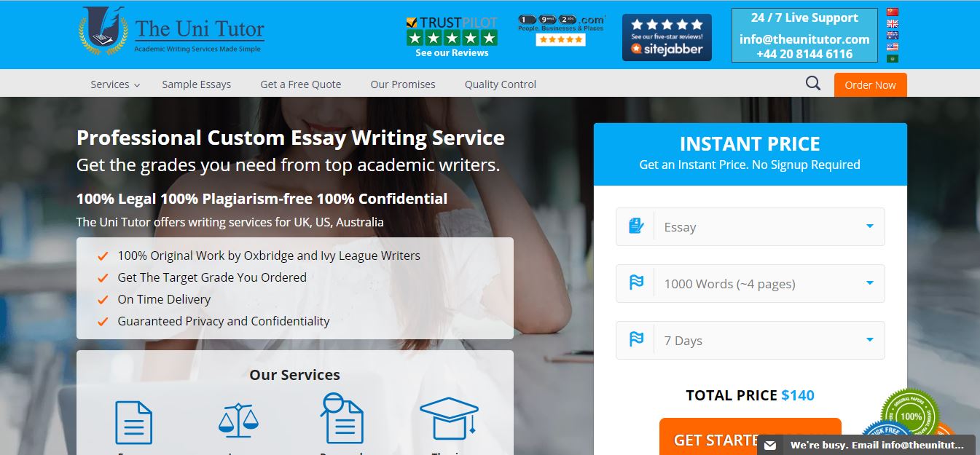Image resolution: width=980 pixels, height=455 pixels.
Task: Click the China flag icon
Action: tap(892, 12)
